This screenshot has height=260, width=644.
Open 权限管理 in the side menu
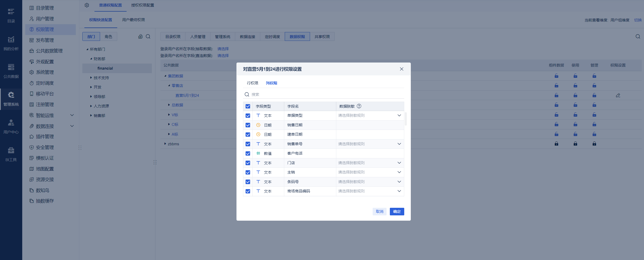[x=51, y=30]
